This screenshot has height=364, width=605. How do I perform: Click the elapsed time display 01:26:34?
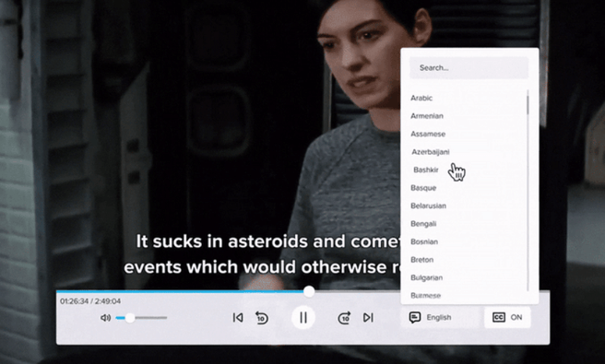[x=74, y=301]
